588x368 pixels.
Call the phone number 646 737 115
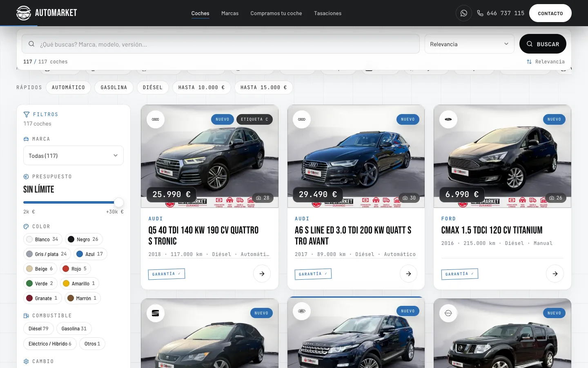(501, 13)
